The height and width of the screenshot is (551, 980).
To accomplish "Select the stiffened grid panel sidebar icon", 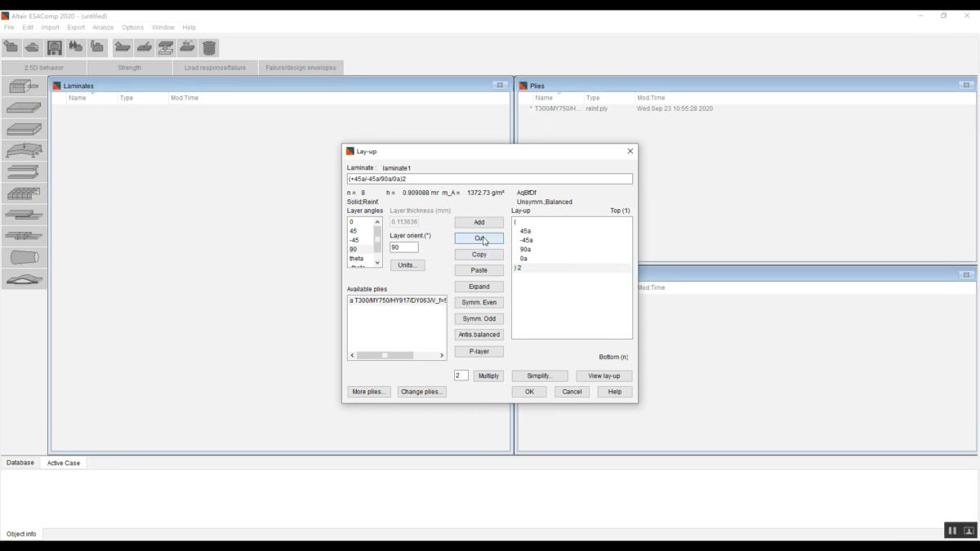I will pos(24,193).
